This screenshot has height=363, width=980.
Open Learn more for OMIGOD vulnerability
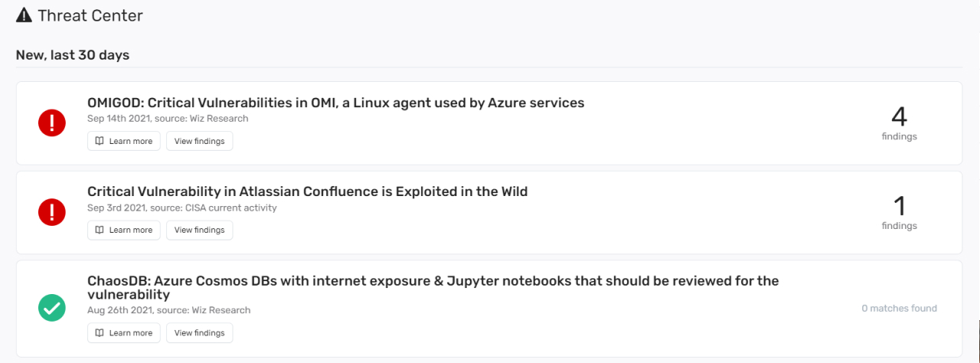(x=124, y=141)
